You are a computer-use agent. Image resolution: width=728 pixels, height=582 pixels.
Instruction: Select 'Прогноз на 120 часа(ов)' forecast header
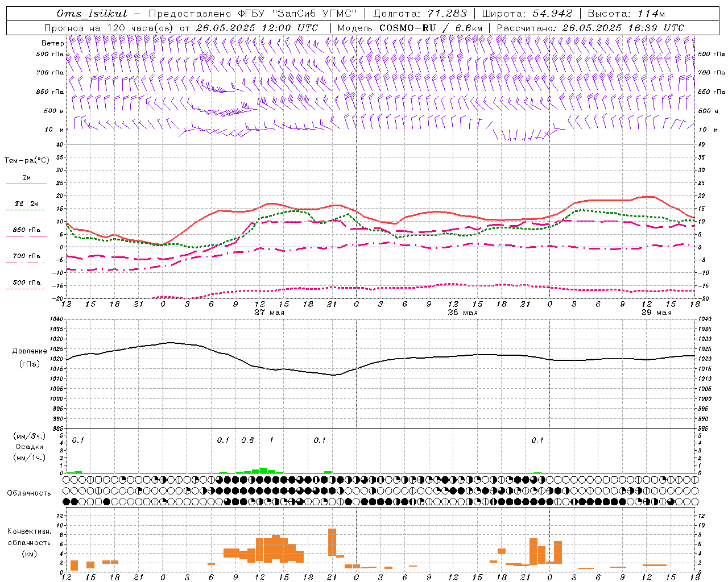[109, 28]
